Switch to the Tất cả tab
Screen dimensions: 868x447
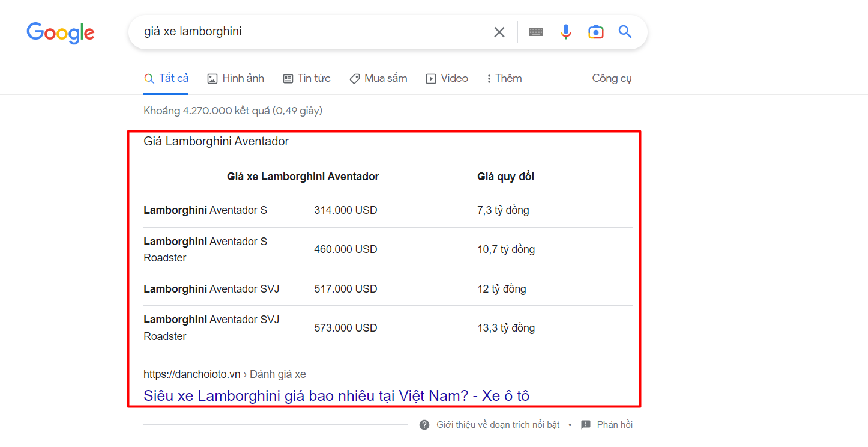click(166, 78)
